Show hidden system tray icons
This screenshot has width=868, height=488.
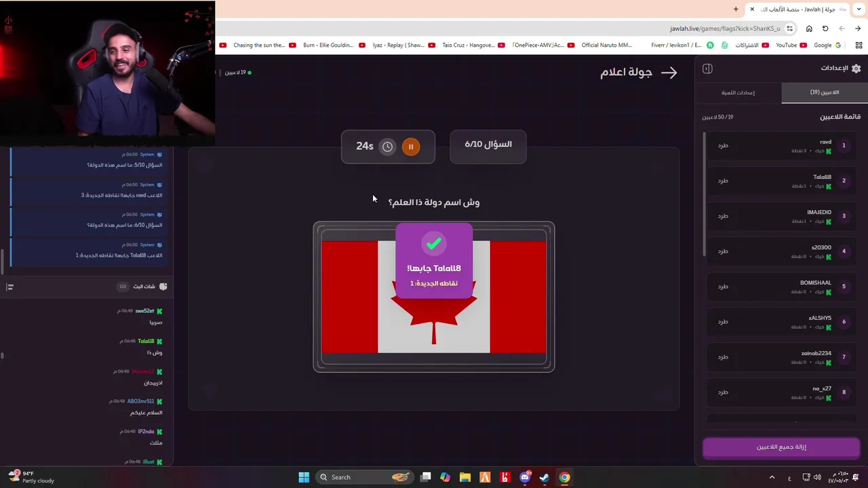pyautogui.click(x=772, y=477)
